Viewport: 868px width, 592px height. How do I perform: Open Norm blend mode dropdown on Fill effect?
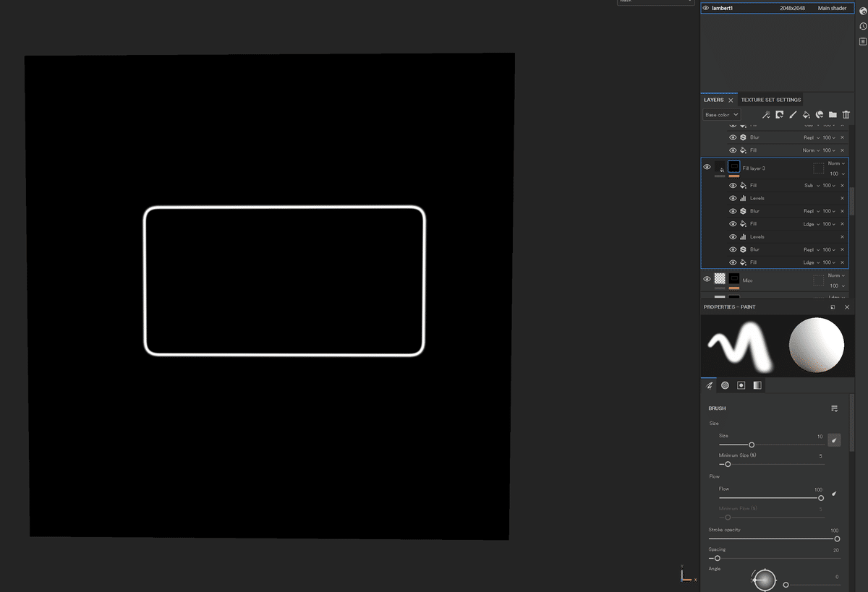811,150
